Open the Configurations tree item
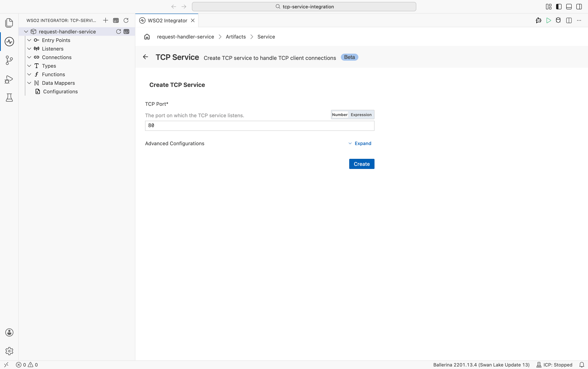 tap(60, 92)
